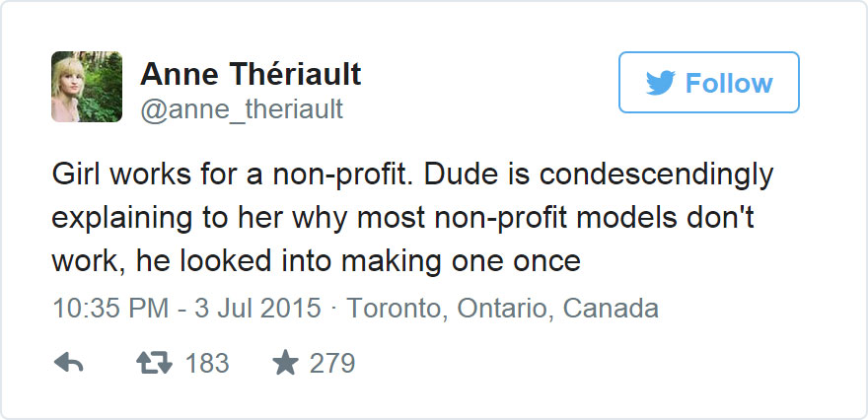Click the reply arrow icon
Screen dimensions: 868x420
click(67, 364)
